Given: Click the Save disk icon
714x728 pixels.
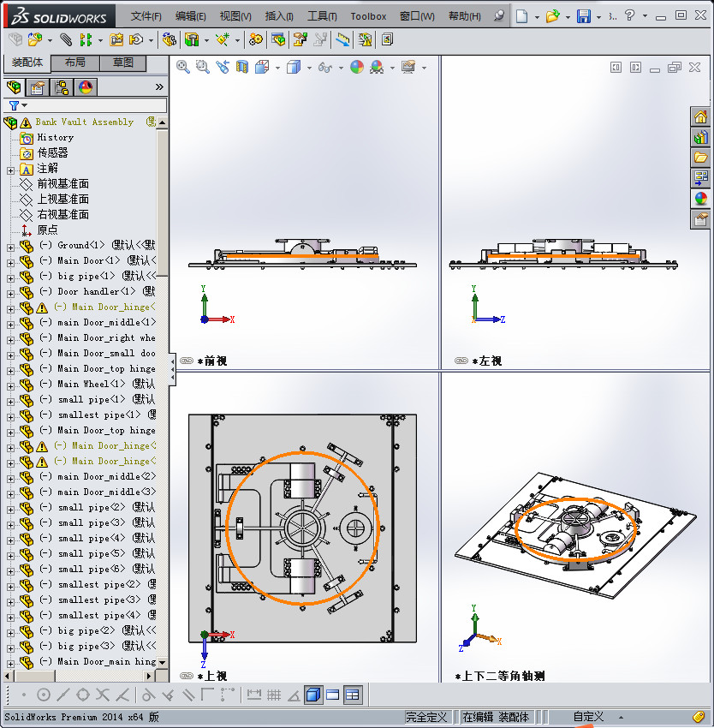Looking at the screenshot, I should 584,16.
